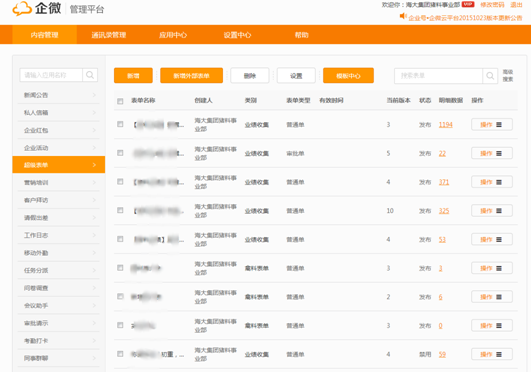The width and height of the screenshot is (531, 372).
Task: Open the 操作 menu for the 59-record row
Action: pyautogui.click(x=492, y=354)
